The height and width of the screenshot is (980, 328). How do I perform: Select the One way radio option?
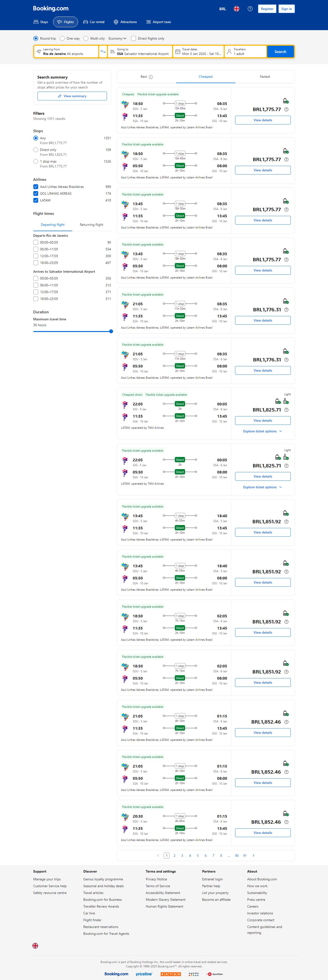pos(62,38)
